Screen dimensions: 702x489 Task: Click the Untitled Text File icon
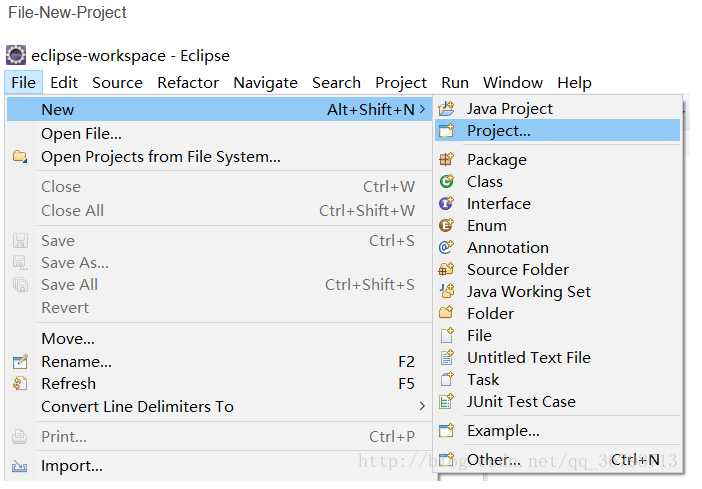click(446, 357)
